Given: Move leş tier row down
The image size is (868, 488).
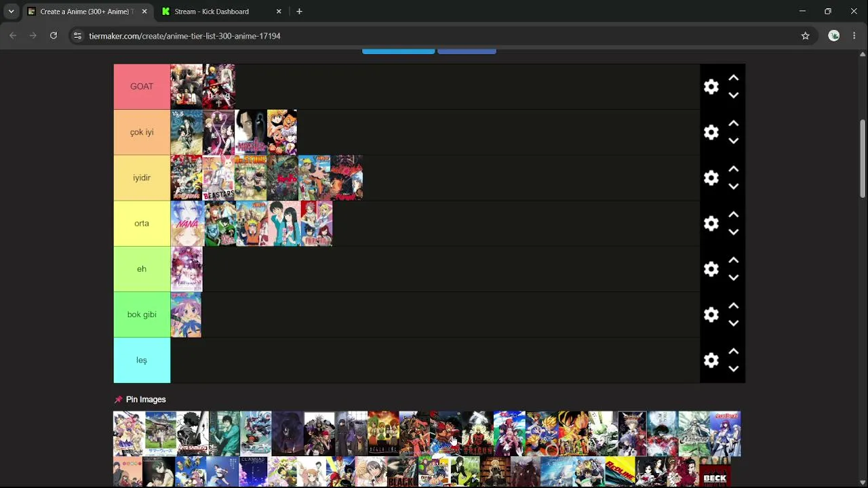Looking at the screenshot, I should coord(733,369).
